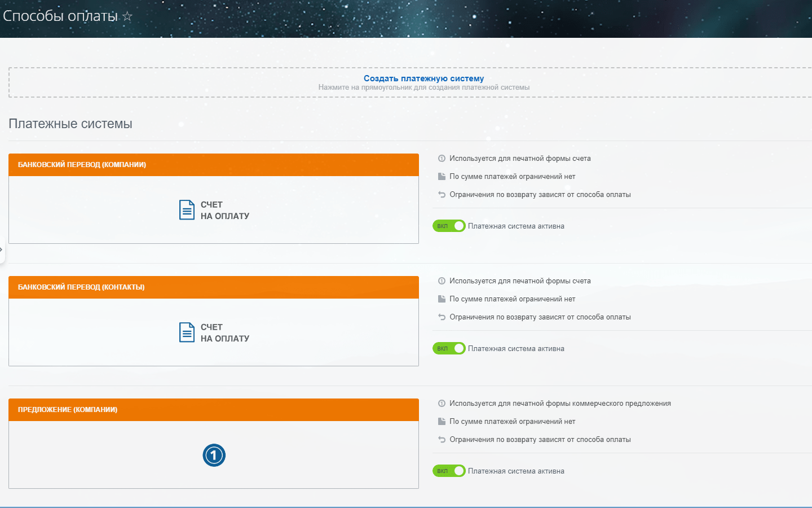Click the Счет на оплату icon in Банковский перевод (контакты)
This screenshot has width=812, height=508.
[x=187, y=332]
